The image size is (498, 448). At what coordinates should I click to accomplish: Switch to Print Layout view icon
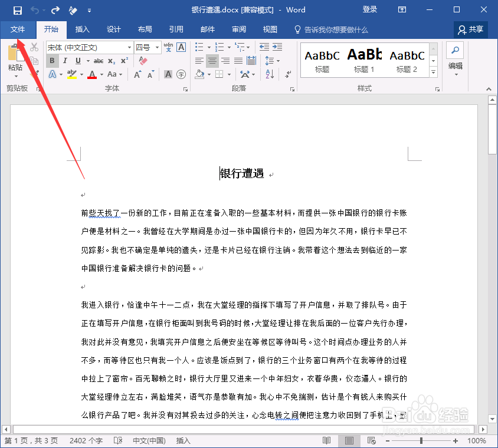349,440
